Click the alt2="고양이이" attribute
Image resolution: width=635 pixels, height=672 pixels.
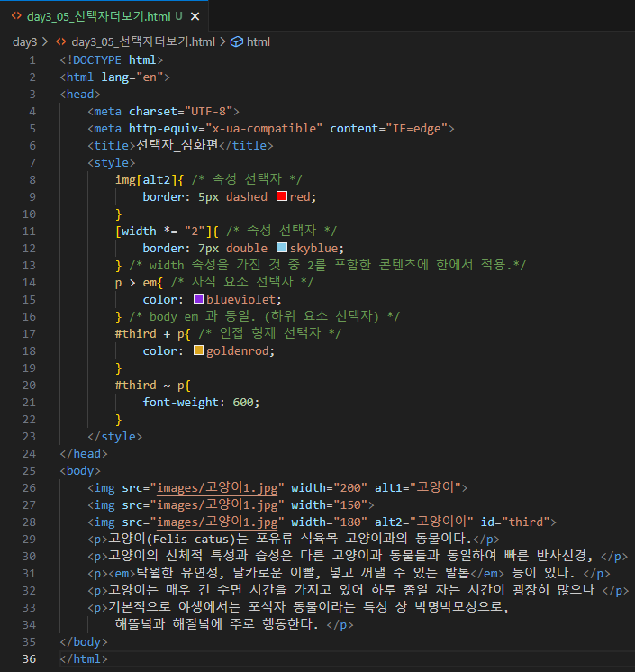(x=424, y=522)
